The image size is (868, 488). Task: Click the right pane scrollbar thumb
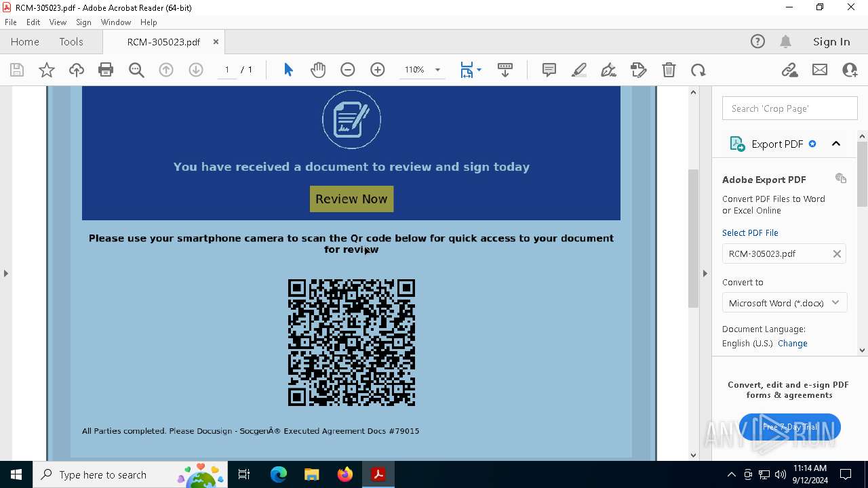click(x=863, y=175)
